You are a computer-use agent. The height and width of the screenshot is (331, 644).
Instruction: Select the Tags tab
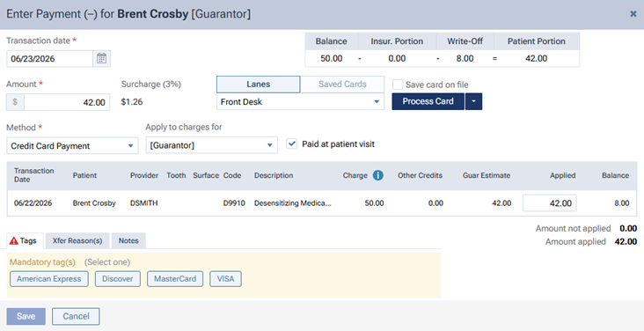coord(25,241)
